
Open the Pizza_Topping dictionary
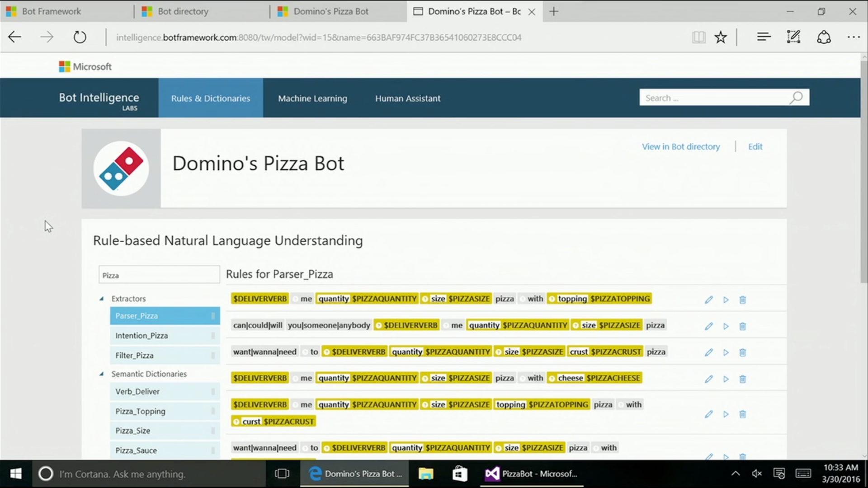pos(140,411)
